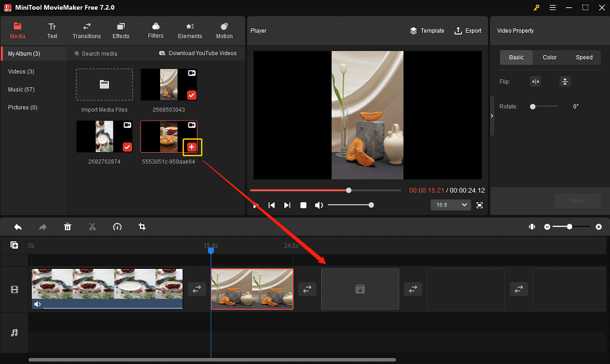Select the 2568503043 video thumbnail
The image size is (610, 364).
pos(169,85)
